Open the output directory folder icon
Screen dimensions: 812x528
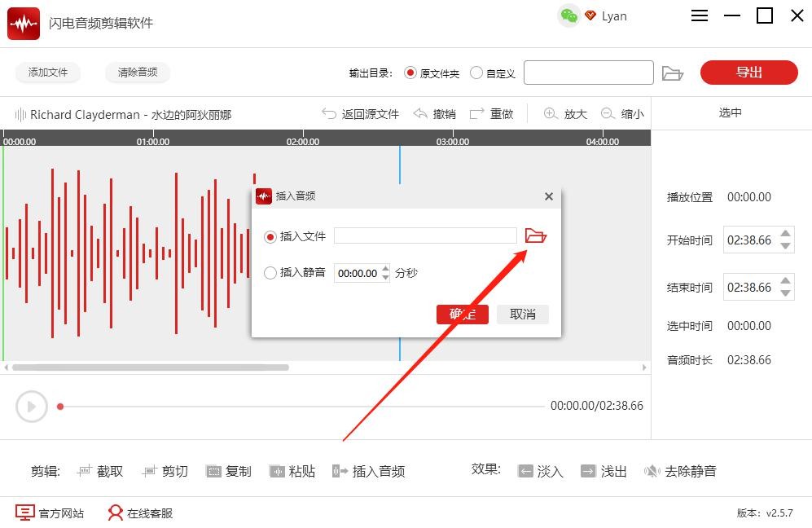click(672, 73)
